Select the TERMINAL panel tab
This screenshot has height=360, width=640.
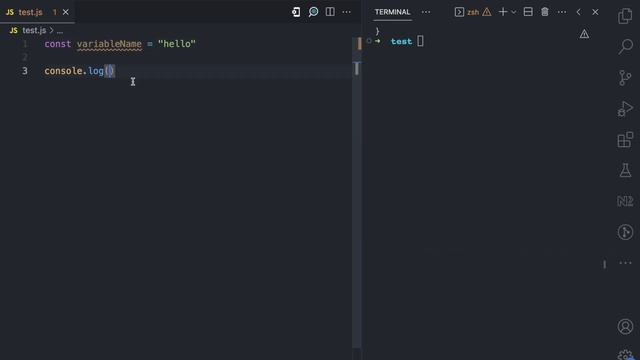392,12
